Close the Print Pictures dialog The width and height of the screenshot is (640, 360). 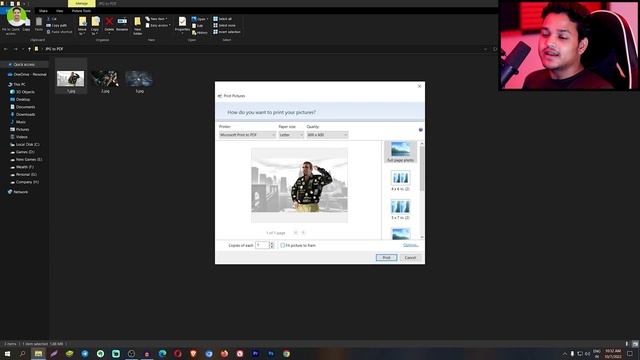coord(419,86)
